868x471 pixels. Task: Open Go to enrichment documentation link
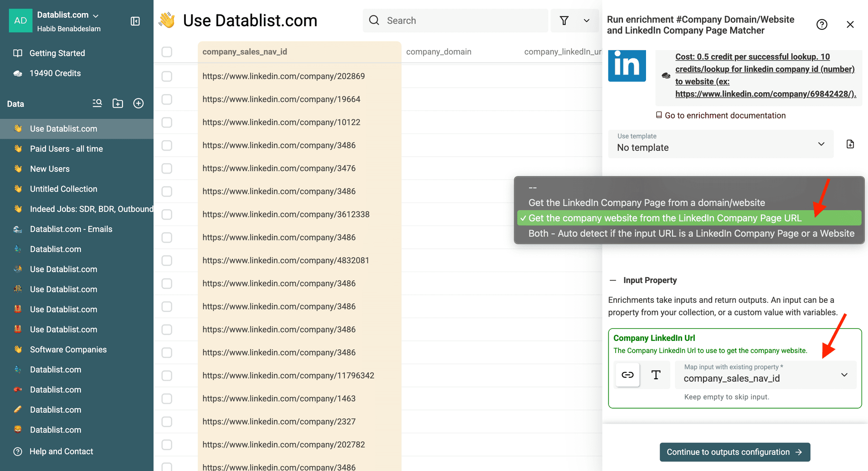(x=725, y=116)
